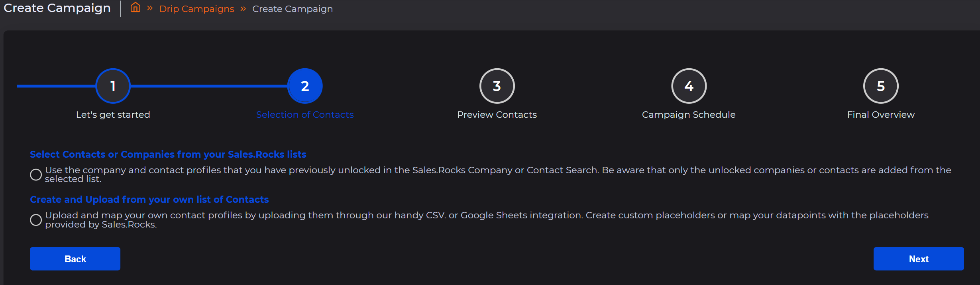
Task: Select the Sales.Rocks lists radio button
Action: pos(36,174)
